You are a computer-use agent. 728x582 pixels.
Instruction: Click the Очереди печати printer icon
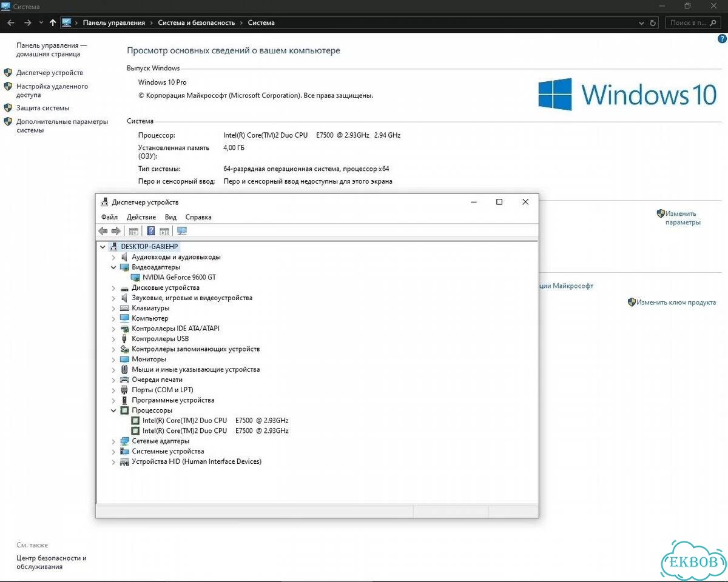(124, 380)
